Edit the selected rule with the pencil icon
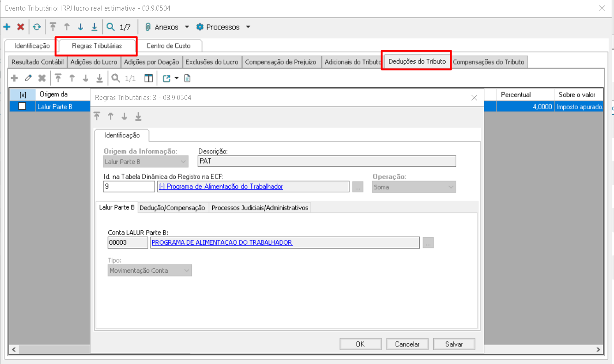Screen dimensions: 614x364 [28, 78]
